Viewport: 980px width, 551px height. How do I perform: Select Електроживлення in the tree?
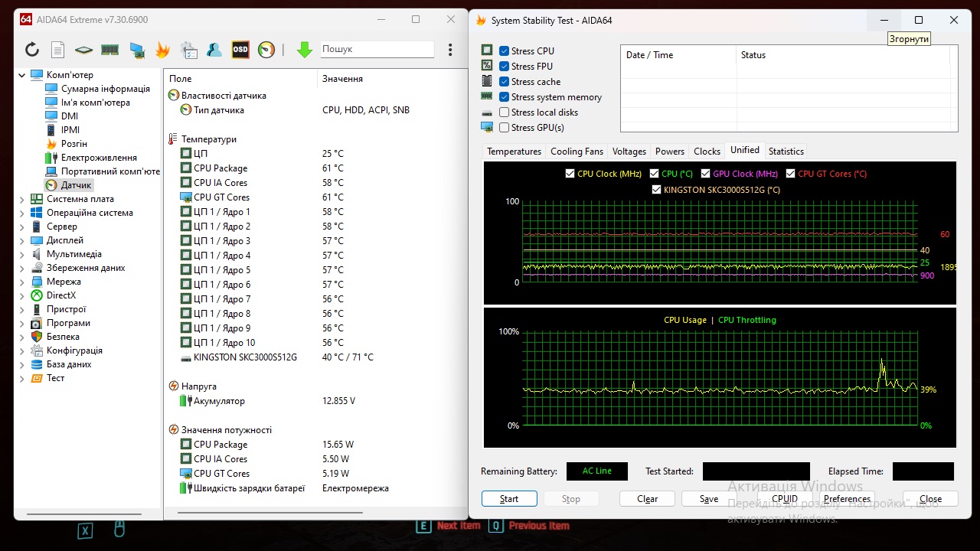[x=100, y=158]
